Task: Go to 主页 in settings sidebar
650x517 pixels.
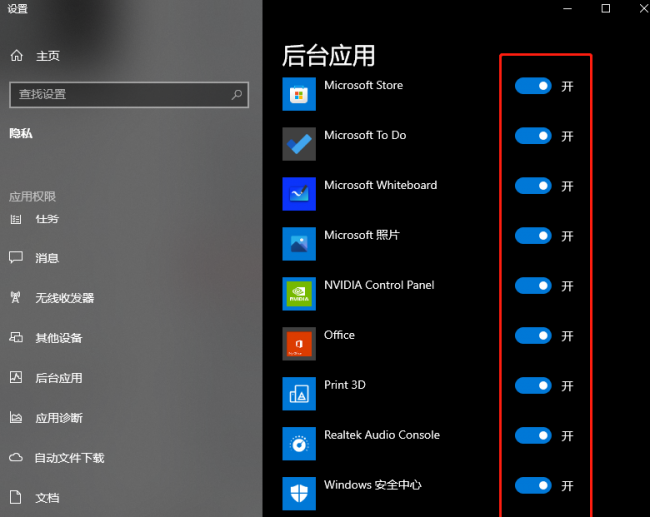Action: pos(48,56)
